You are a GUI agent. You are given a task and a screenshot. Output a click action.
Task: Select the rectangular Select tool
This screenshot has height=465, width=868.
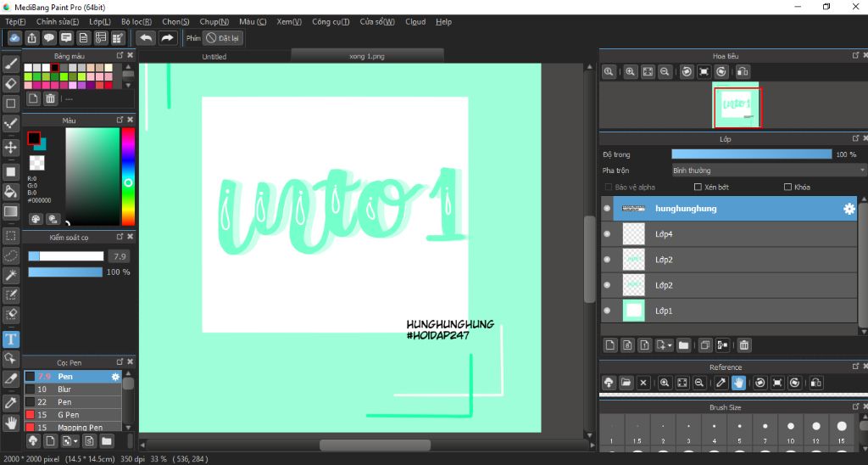[10, 236]
